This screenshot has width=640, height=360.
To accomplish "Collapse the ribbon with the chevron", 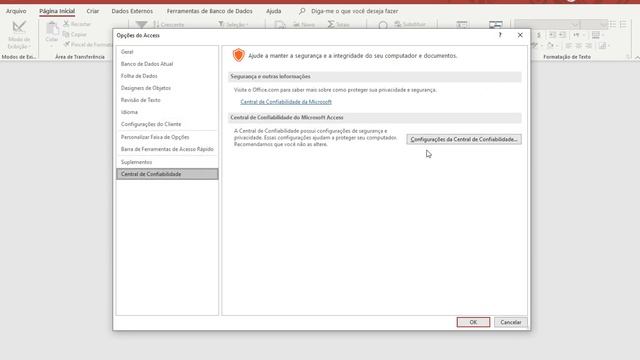I will coord(637,58).
